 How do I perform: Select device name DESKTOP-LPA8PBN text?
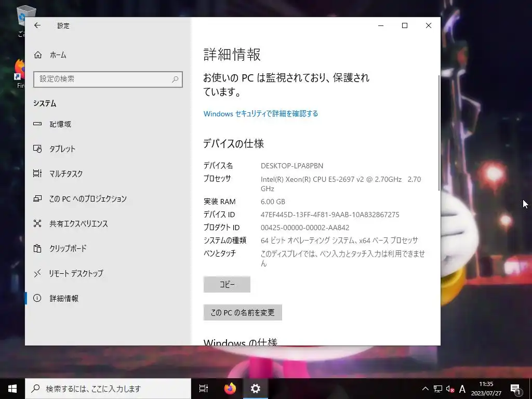292,166
